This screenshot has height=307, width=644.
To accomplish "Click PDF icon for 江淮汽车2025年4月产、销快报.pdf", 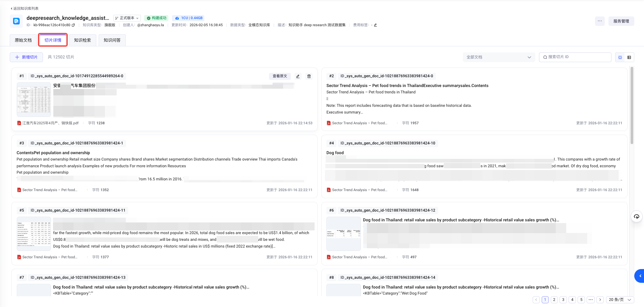I will [19, 123].
